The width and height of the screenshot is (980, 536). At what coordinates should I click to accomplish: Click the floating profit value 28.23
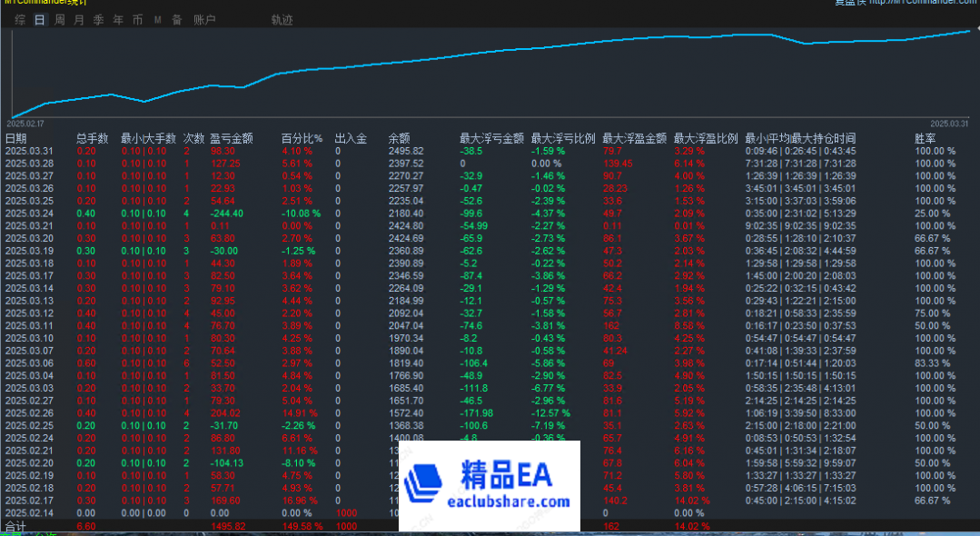615,188
